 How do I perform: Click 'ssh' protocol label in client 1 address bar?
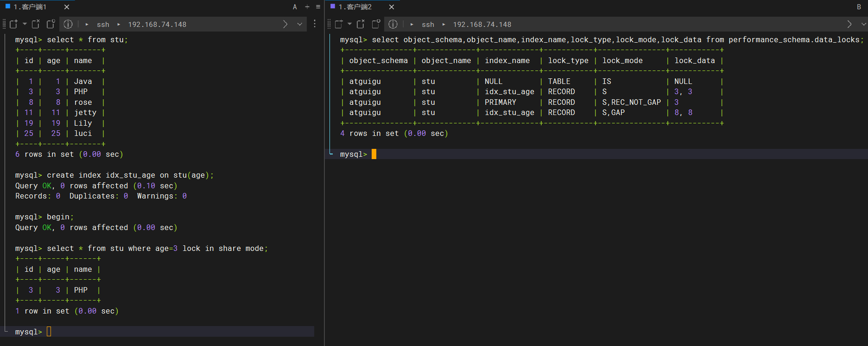click(103, 25)
